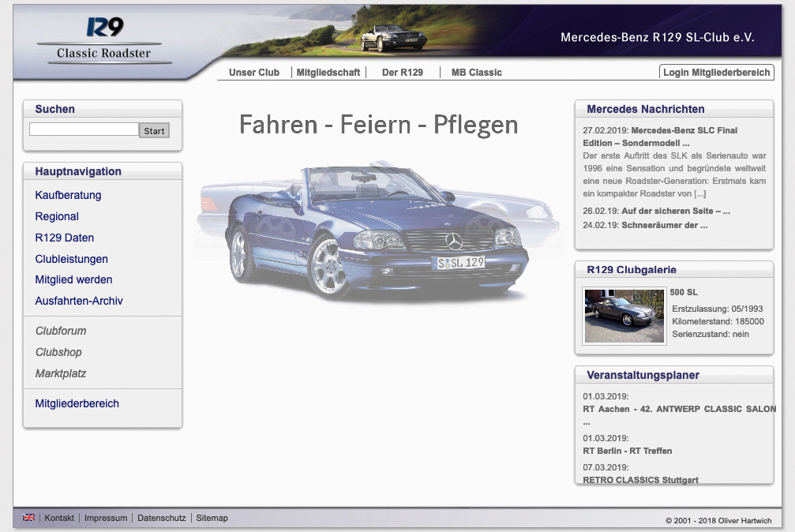
Task: Open the Impressum footer link
Action: coord(106,518)
